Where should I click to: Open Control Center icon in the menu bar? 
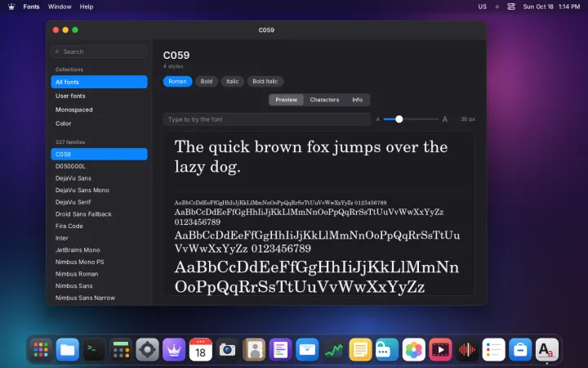(x=511, y=7)
